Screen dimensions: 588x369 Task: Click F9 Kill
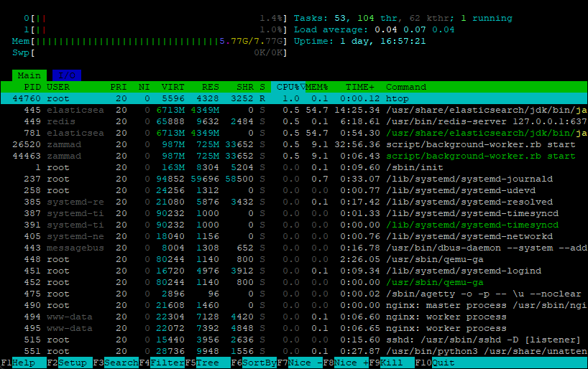[x=392, y=363]
